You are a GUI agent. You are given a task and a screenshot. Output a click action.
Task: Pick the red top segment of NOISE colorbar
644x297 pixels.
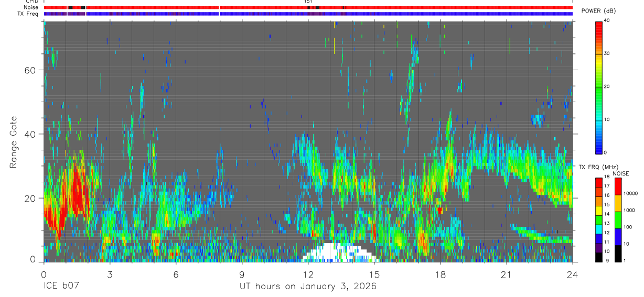(x=618, y=186)
